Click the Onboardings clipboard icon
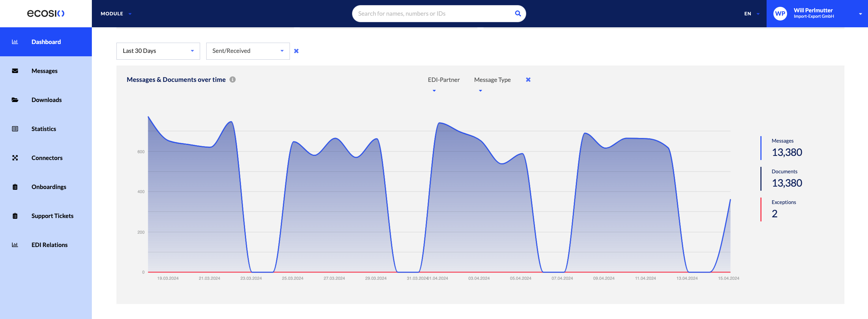Viewport: 868px width, 319px height. coord(15,187)
